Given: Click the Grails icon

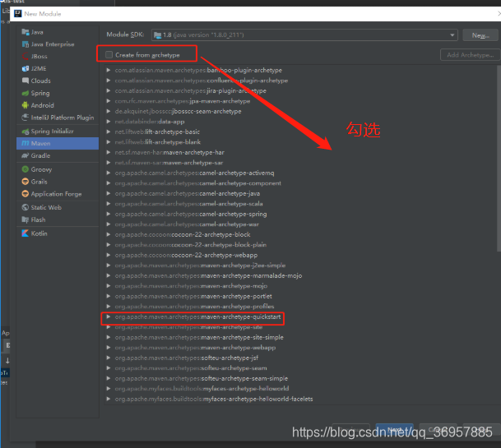Looking at the screenshot, I should tap(26, 182).
